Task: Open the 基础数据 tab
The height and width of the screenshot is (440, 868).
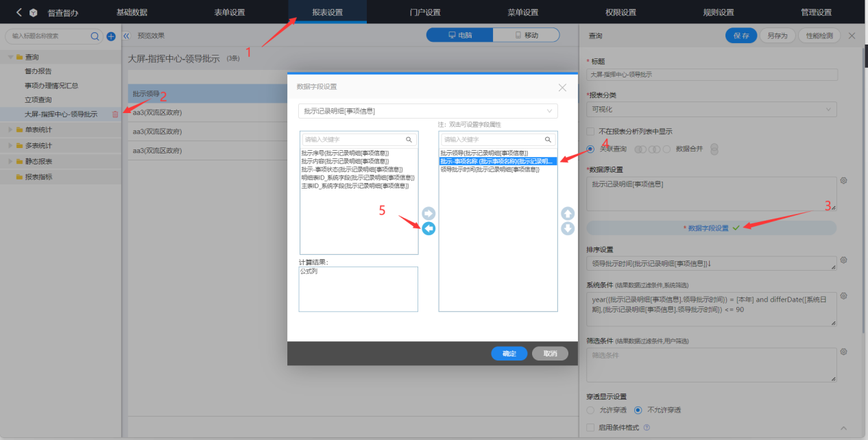Action: [132, 12]
